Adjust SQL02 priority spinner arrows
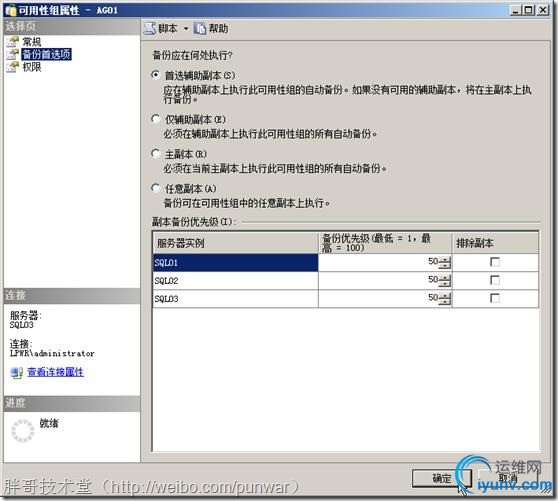 click(444, 281)
